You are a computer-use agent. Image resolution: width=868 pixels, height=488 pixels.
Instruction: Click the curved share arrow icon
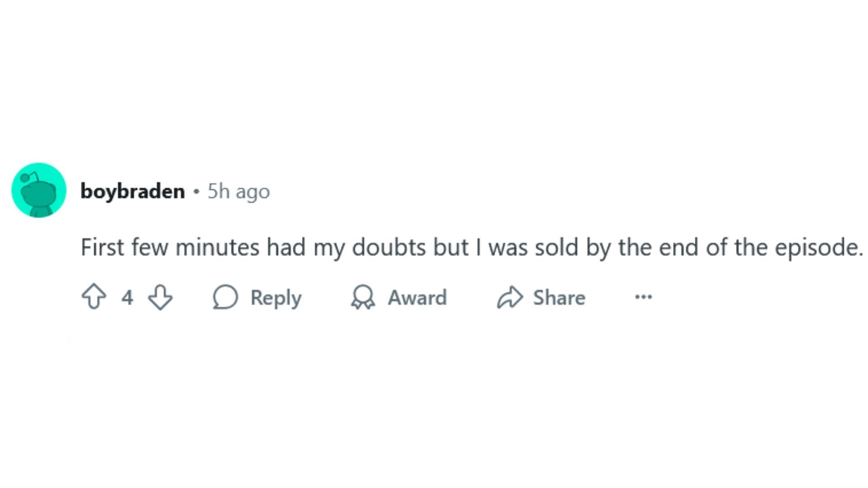pyautogui.click(x=510, y=297)
